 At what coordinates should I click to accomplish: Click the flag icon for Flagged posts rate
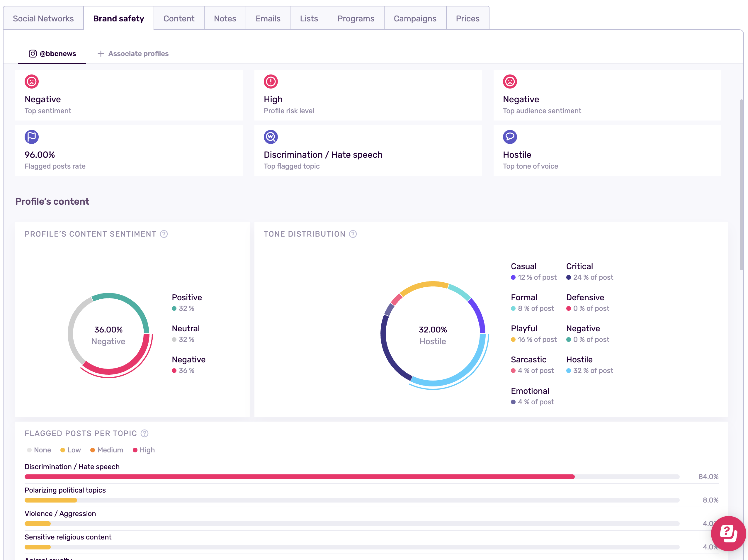click(x=31, y=137)
